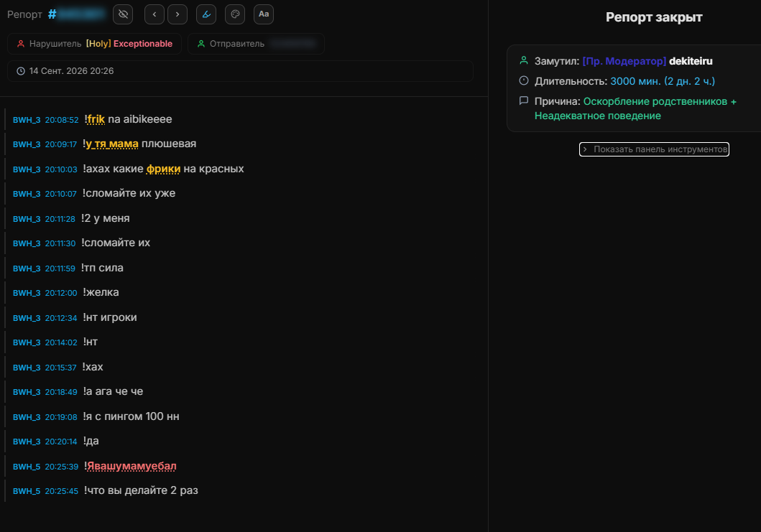This screenshot has height=532, width=761.
Task: Click the red Нарушитель user icon
Action: [20, 44]
